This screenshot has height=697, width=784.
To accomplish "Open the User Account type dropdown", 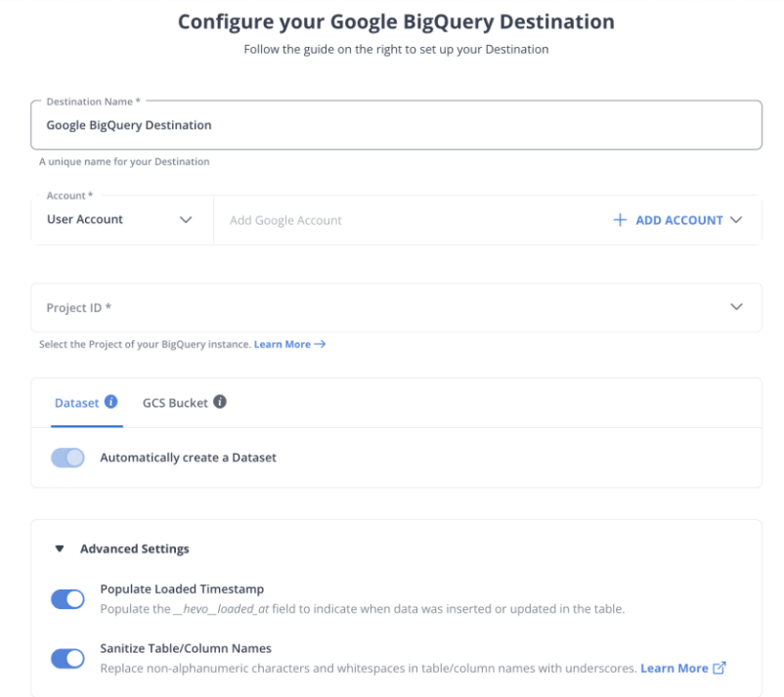I will click(122, 220).
